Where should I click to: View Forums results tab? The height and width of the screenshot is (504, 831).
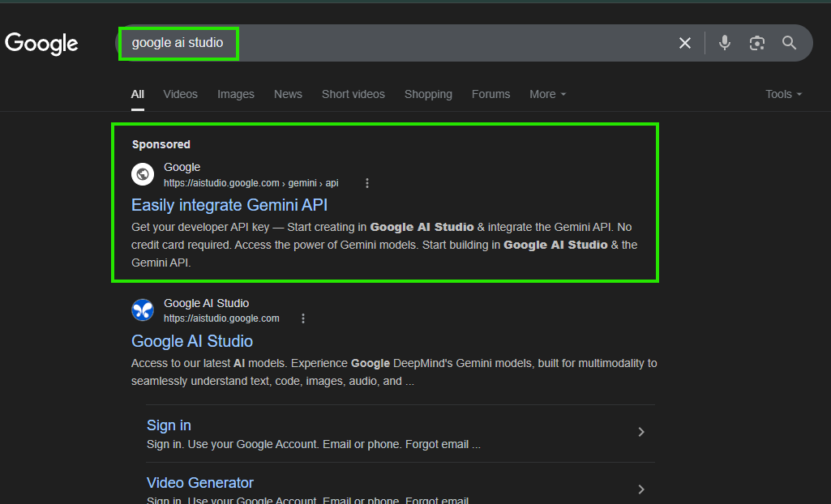point(490,94)
